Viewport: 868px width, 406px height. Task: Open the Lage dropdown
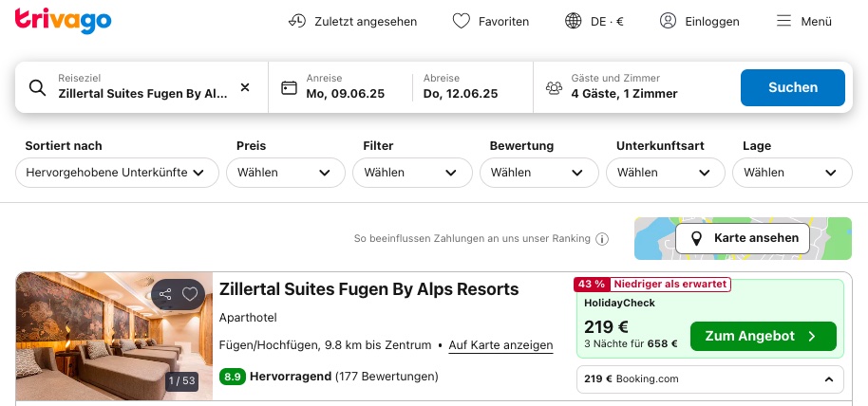click(x=792, y=173)
